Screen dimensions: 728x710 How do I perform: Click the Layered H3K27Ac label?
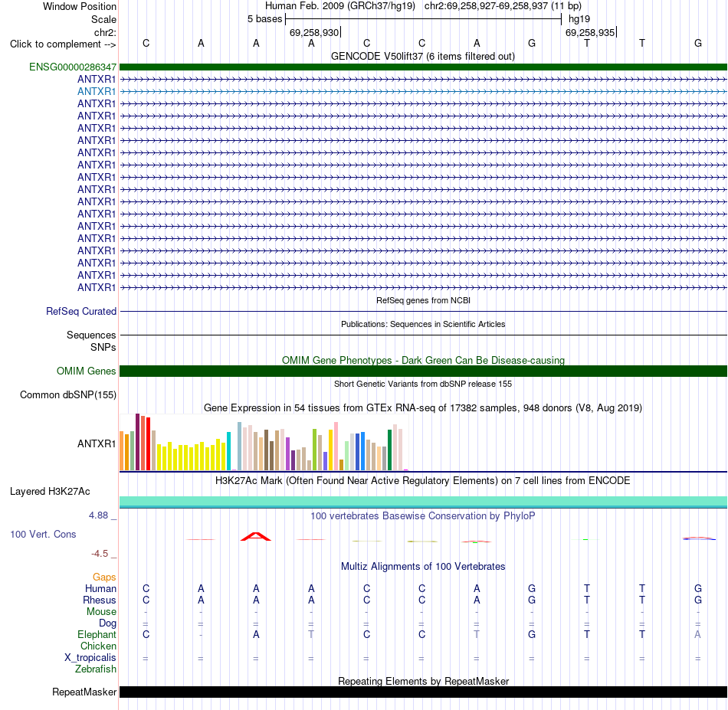pos(50,492)
